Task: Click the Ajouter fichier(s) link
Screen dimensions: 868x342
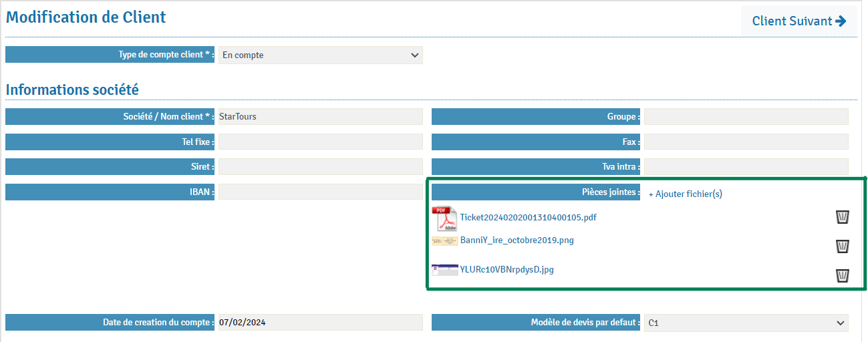Action: click(685, 194)
